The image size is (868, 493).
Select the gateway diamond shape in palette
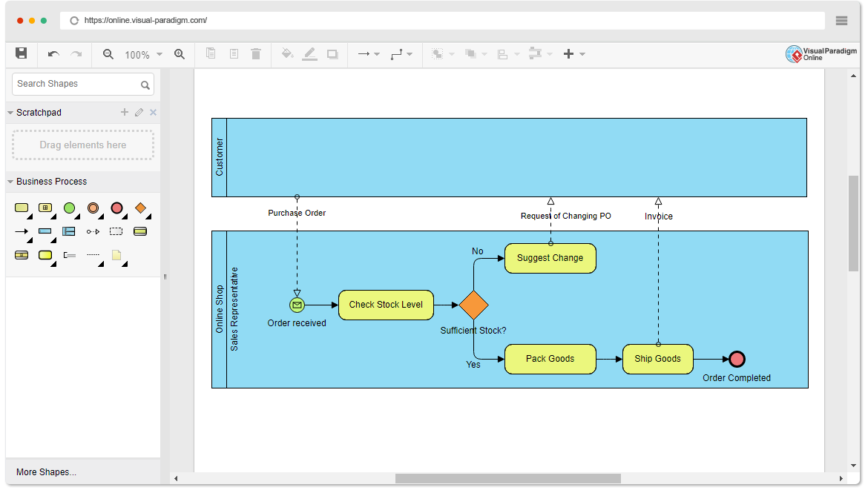(140, 208)
